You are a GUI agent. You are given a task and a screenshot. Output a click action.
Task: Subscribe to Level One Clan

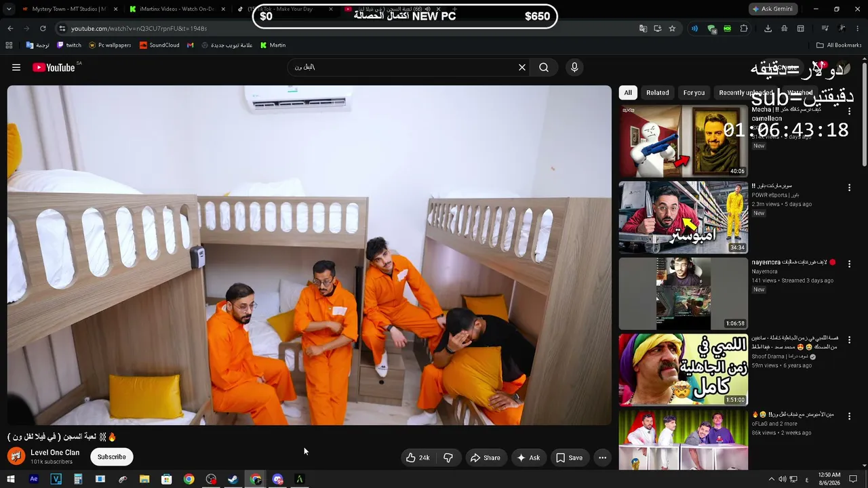112,457
